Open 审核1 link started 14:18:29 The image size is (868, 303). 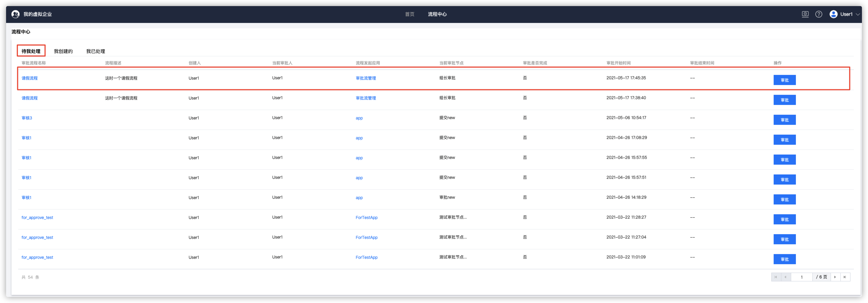26,197
